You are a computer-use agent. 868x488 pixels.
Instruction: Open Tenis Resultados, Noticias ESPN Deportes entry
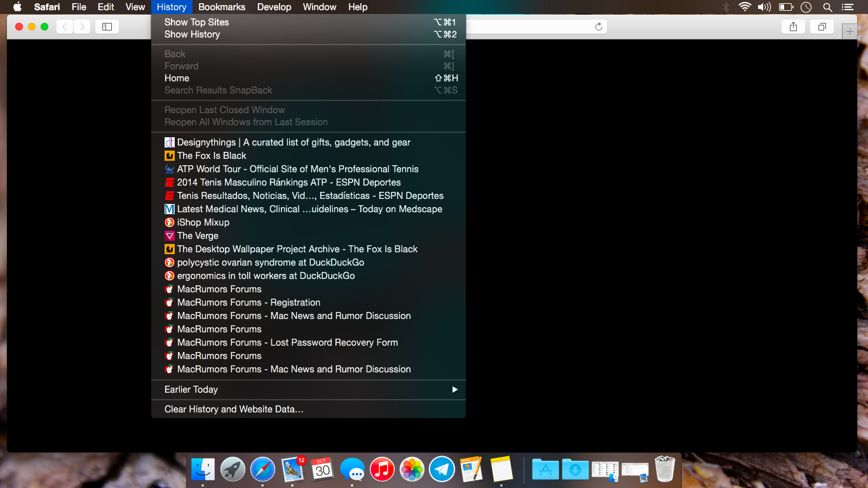tap(308, 196)
